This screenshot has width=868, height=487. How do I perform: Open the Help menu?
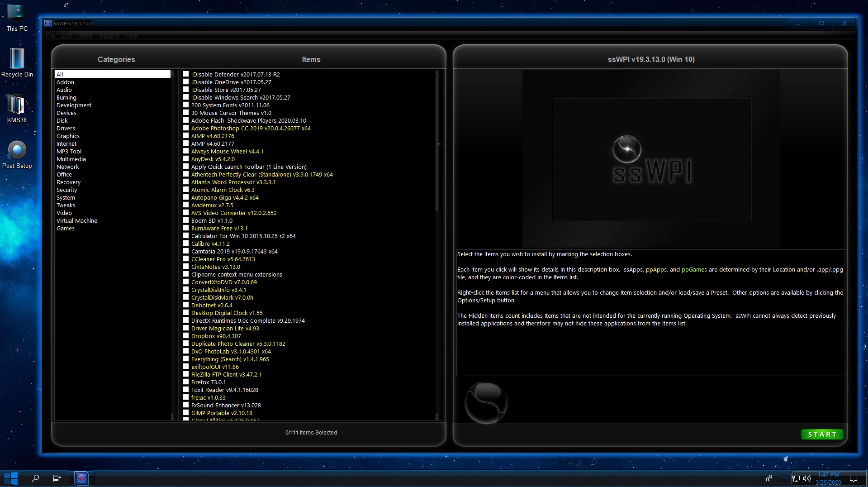click(x=132, y=35)
